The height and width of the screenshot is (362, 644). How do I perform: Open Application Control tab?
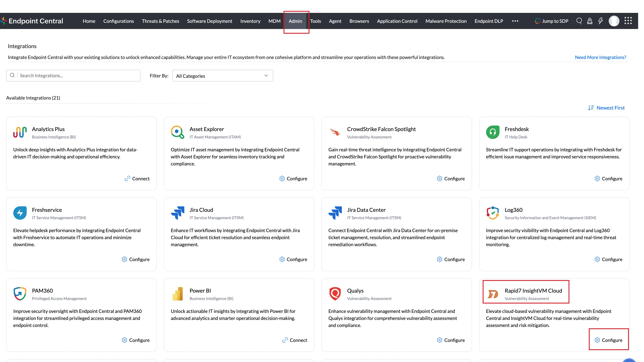(397, 21)
